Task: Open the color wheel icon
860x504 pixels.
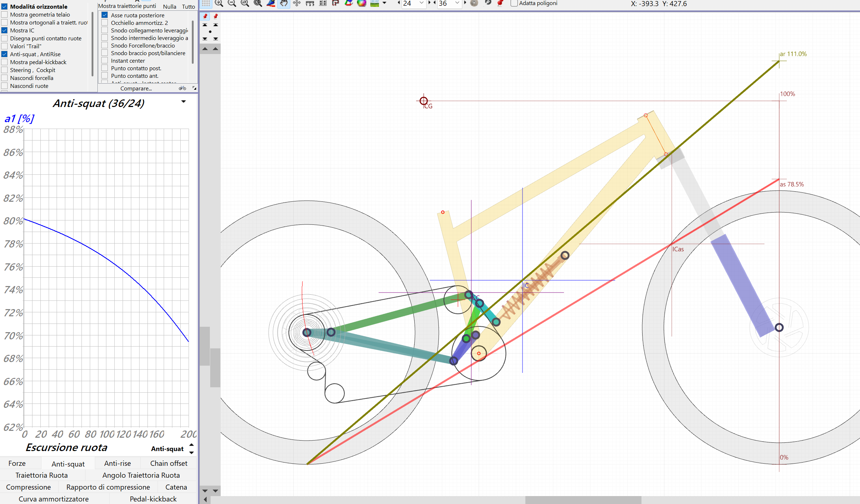Action: pos(362,3)
